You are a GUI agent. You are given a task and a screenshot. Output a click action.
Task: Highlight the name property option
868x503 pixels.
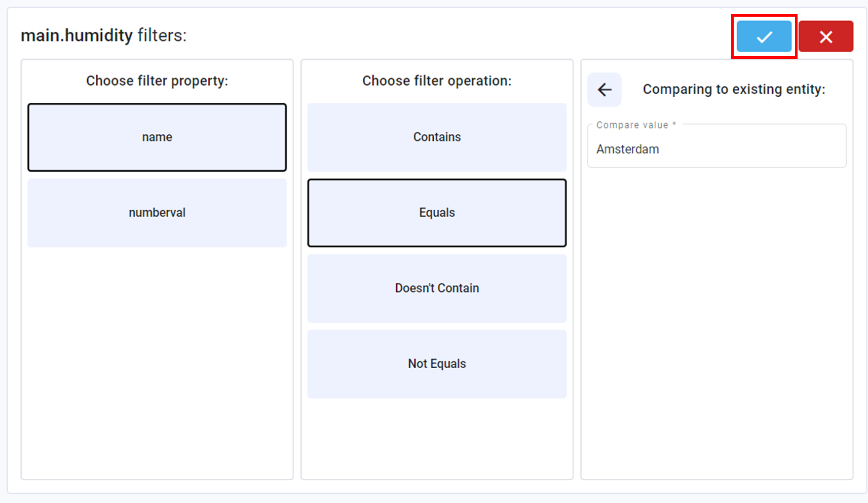point(157,137)
